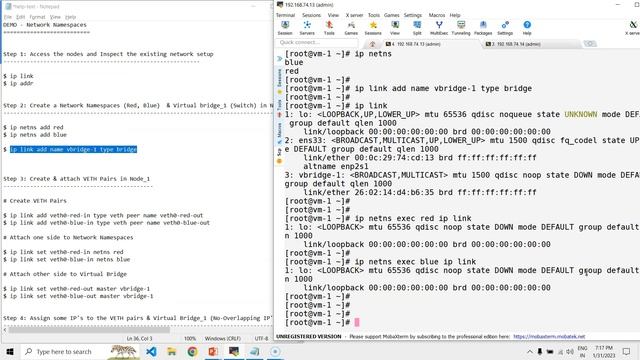Viewport: 640px width, 360px height.
Task: Click the home tab icon in MobaXterm
Action: 372,44
